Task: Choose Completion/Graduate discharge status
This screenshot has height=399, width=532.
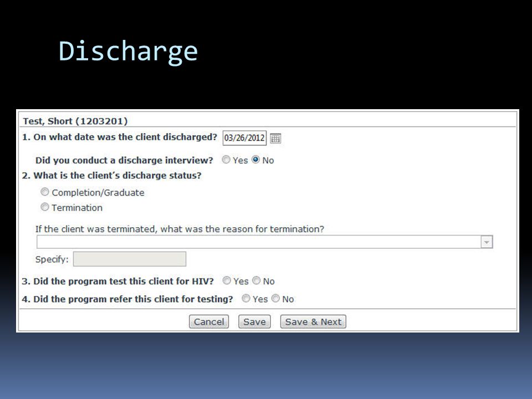Action: 45,192
